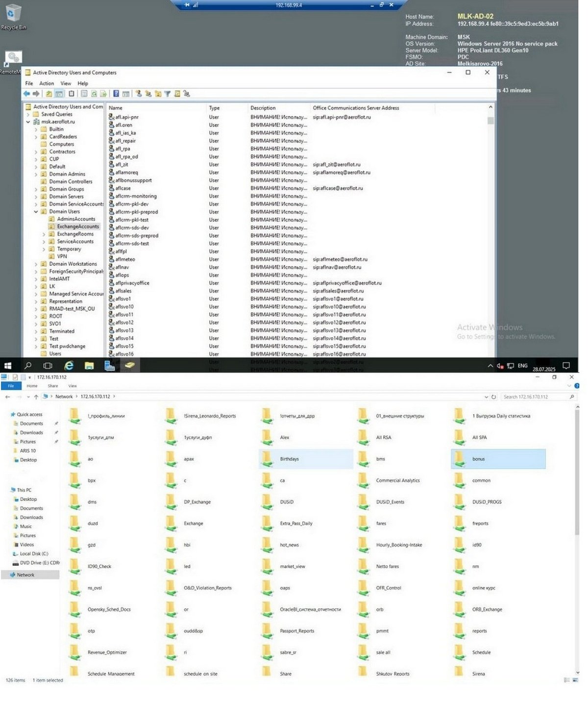
Task: Collapse the Domain Users tree node
Action: point(36,212)
